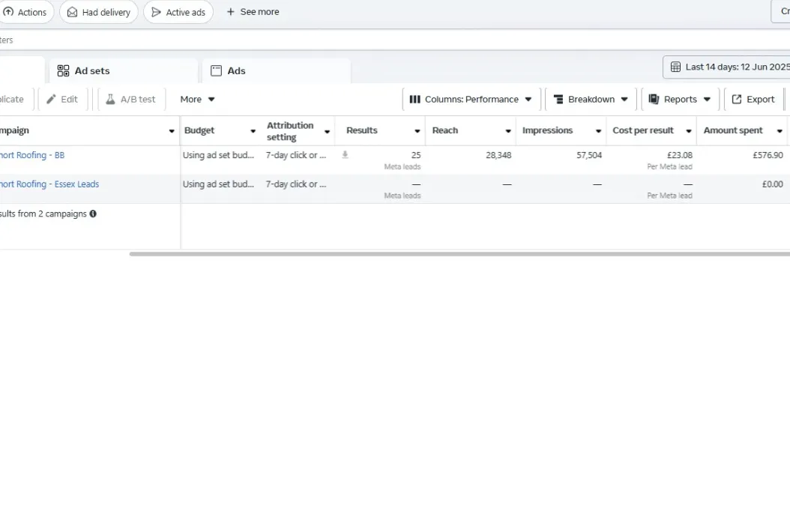This screenshot has width=790, height=532.
Task: Open Budget column header arrow
Action: [253, 131]
